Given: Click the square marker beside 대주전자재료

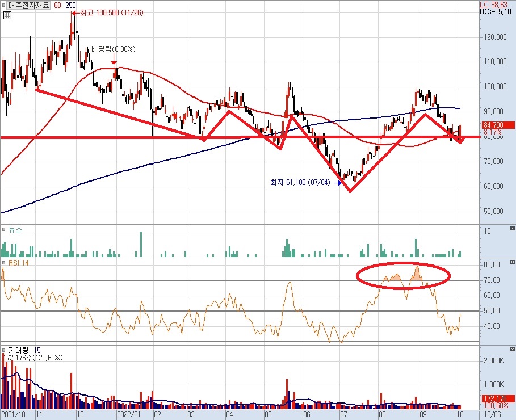Looking at the screenshot, I should [3, 5].
